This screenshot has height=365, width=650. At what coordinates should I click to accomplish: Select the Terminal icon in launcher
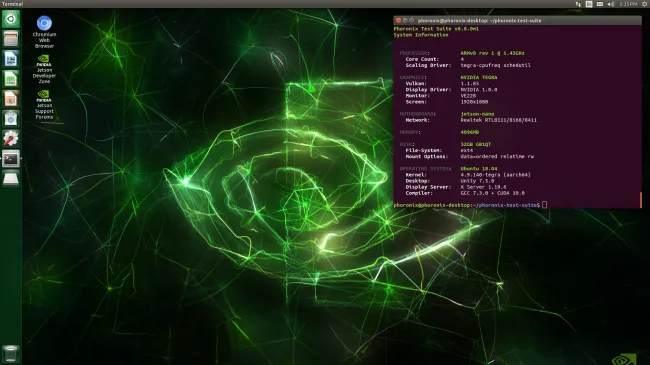point(11,158)
